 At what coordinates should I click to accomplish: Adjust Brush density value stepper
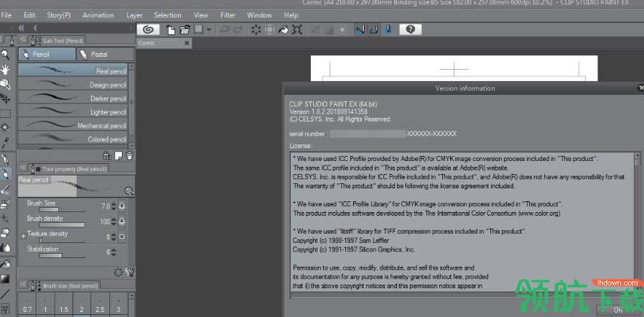click(x=113, y=221)
